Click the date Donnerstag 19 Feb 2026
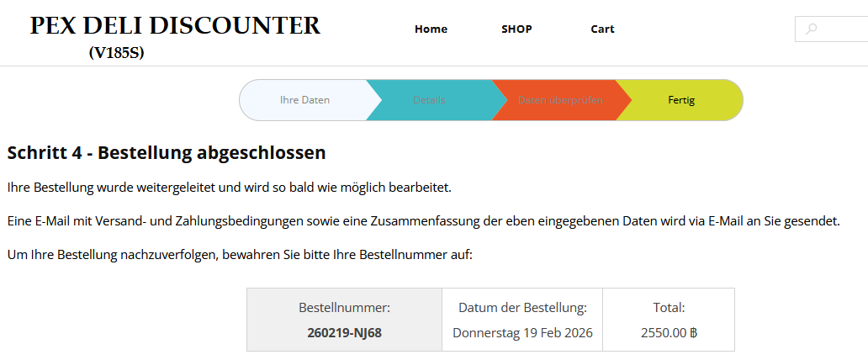868x360 pixels. point(522,332)
